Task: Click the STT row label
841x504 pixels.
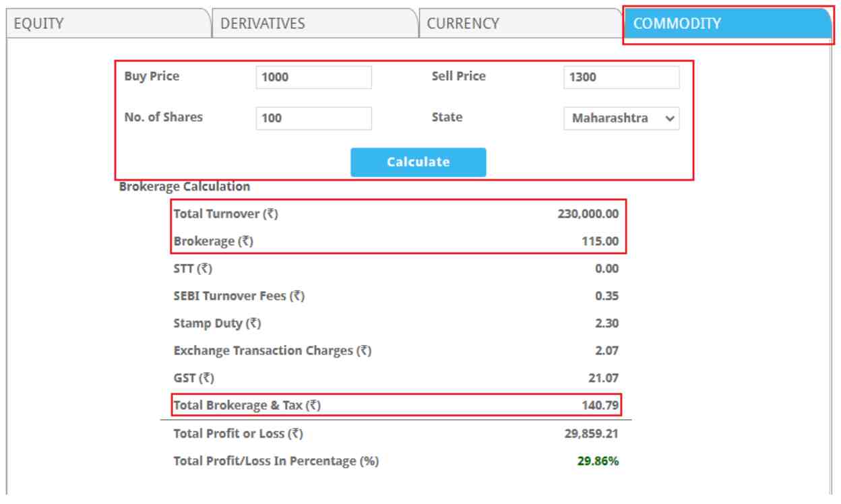Action: (x=193, y=269)
